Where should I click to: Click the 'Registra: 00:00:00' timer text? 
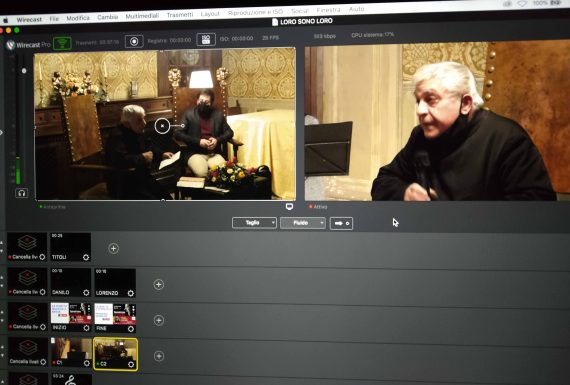(169, 40)
